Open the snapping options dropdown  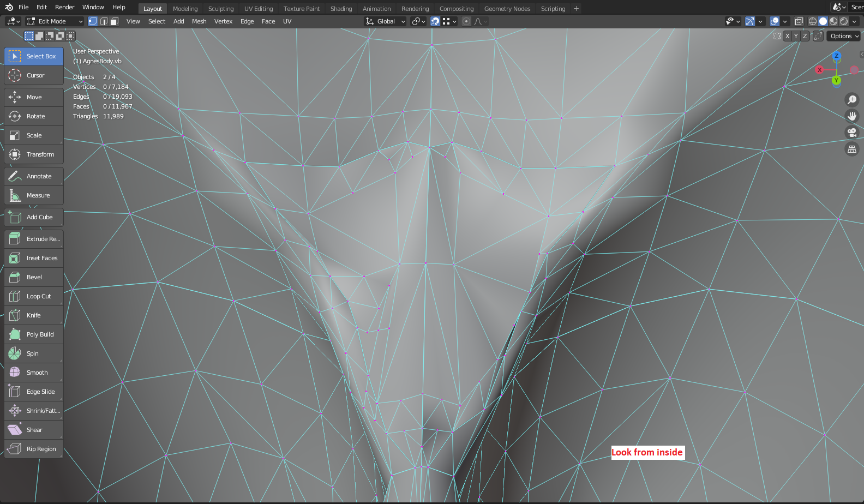tap(449, 21)
